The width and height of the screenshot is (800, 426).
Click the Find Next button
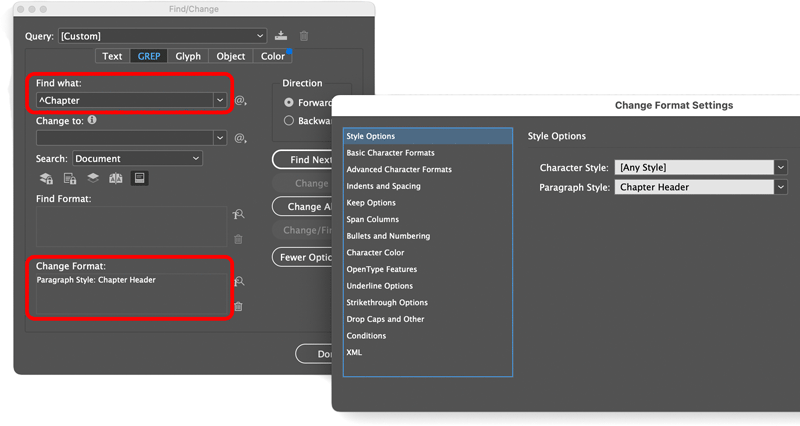coord(303,160)
